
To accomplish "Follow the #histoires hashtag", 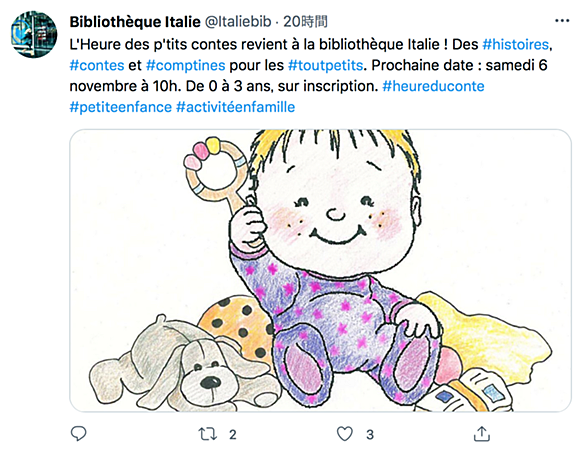I will tap(515, 44).
